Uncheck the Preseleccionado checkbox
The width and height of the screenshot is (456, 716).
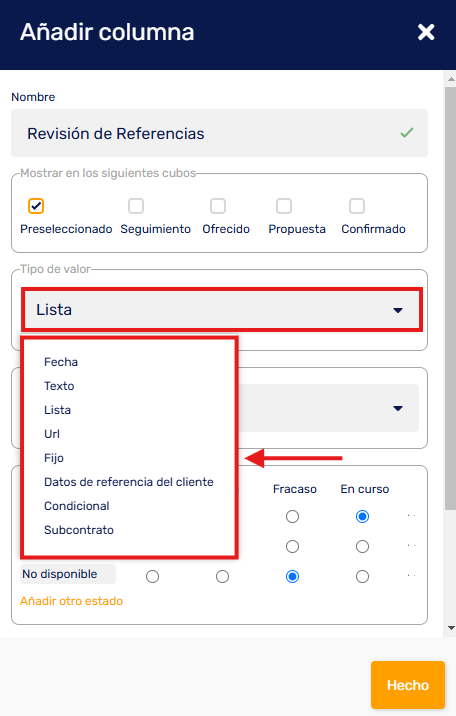pos(36,206)
